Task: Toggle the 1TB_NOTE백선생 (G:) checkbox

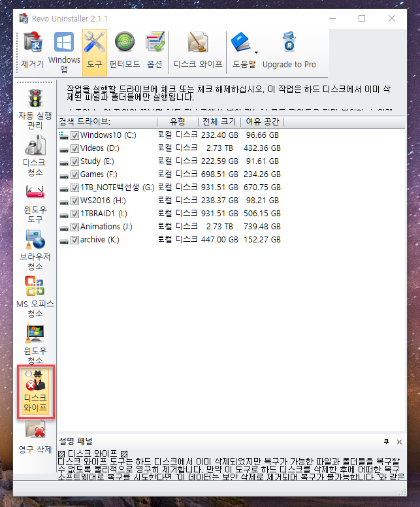Action: 74,188
